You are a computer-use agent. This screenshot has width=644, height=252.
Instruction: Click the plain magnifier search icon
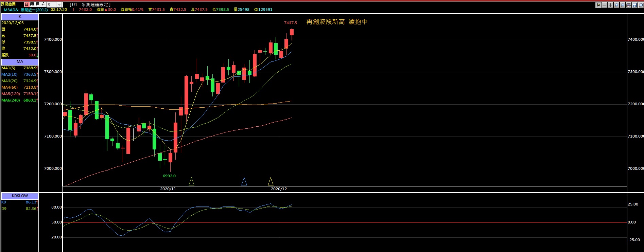pos(641,5)
